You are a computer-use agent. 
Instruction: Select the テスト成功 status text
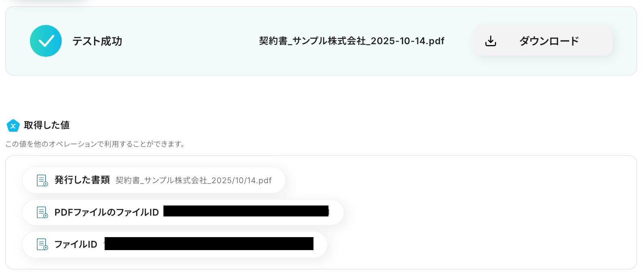point(97,41)
